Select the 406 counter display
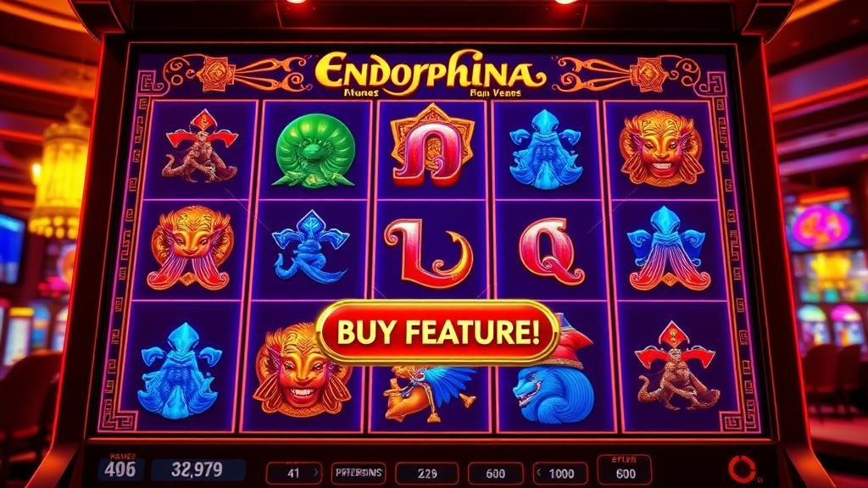 (120, 469)
